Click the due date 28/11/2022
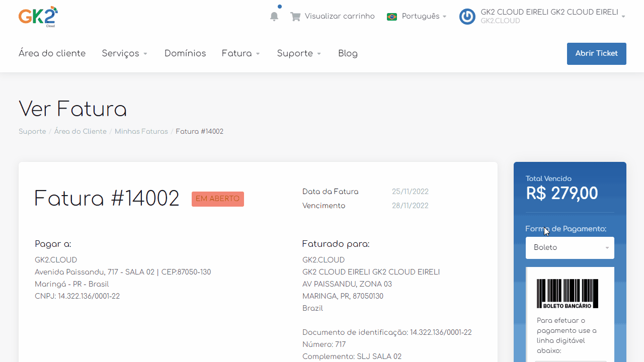This screenshot has height=362, width=644. point(410,206)
